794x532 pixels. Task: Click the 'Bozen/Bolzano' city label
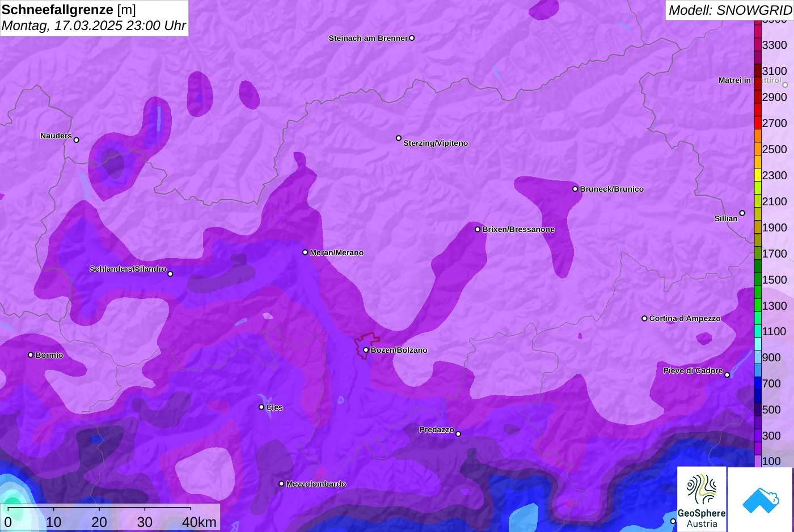coord(399,350)
